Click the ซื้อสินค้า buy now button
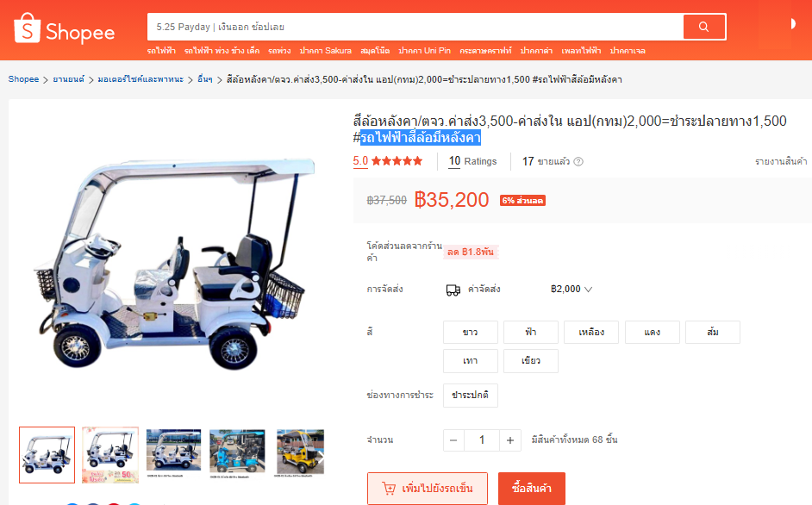 (532, 488)
